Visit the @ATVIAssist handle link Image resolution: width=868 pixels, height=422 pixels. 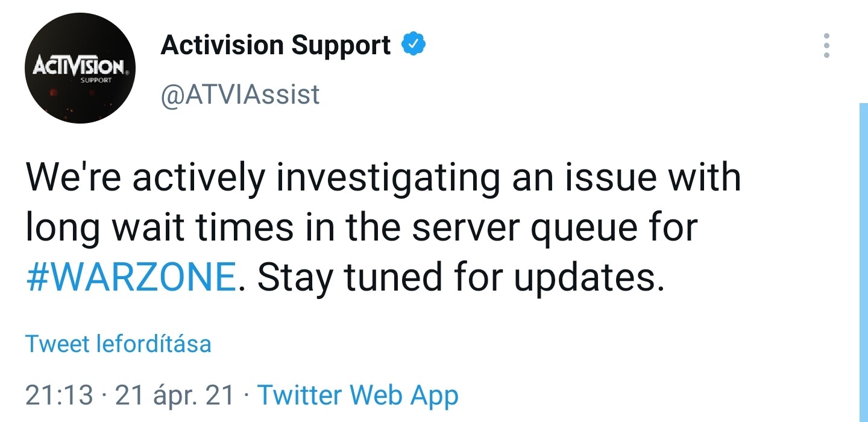pos(240,95)
